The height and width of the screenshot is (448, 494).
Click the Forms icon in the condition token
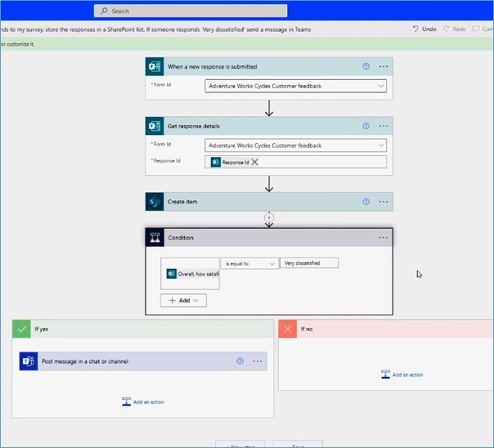(172, 274)
